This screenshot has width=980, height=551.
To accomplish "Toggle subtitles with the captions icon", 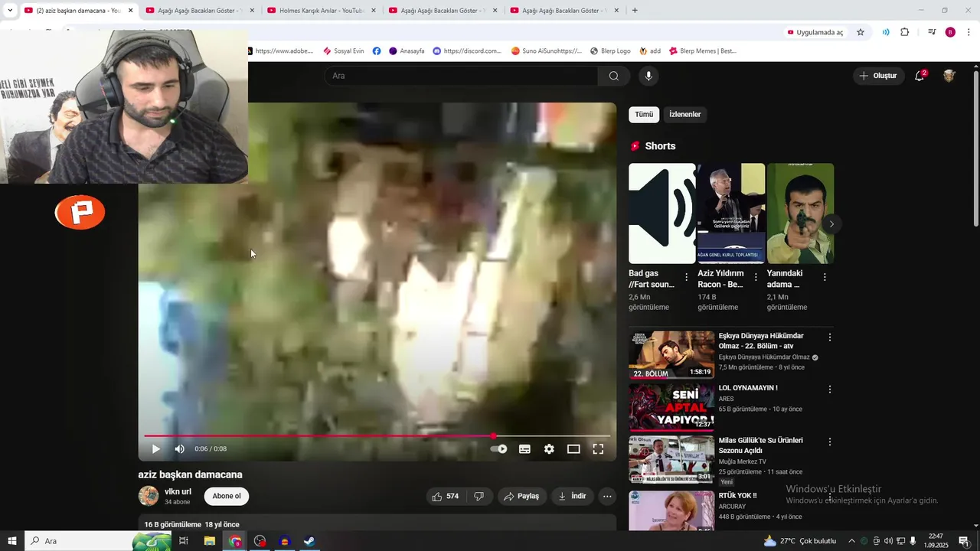I will (x=524, y=449).
